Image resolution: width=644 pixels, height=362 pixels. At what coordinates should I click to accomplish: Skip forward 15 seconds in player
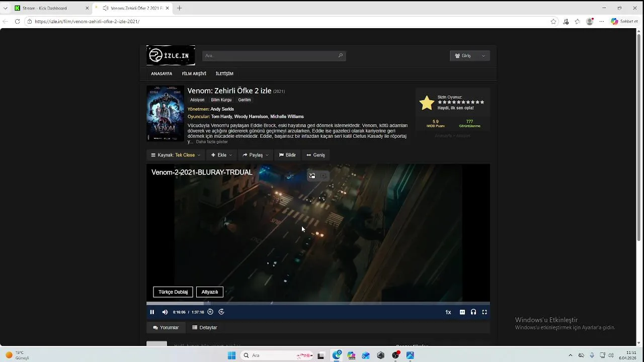click(x=221, y=312)
